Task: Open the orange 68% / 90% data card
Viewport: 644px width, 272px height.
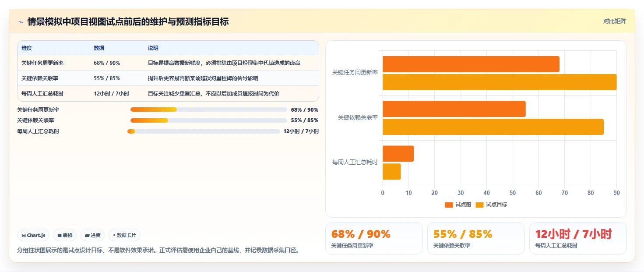Action: 374,238
